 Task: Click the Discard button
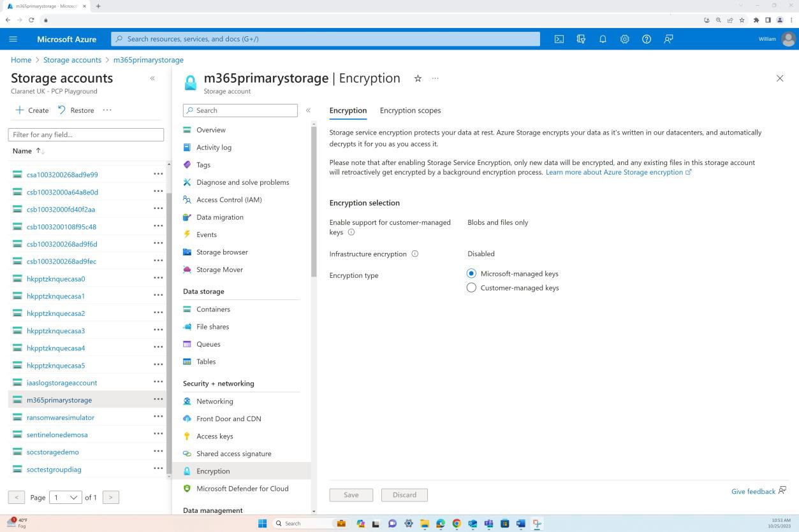click(404, 494)
